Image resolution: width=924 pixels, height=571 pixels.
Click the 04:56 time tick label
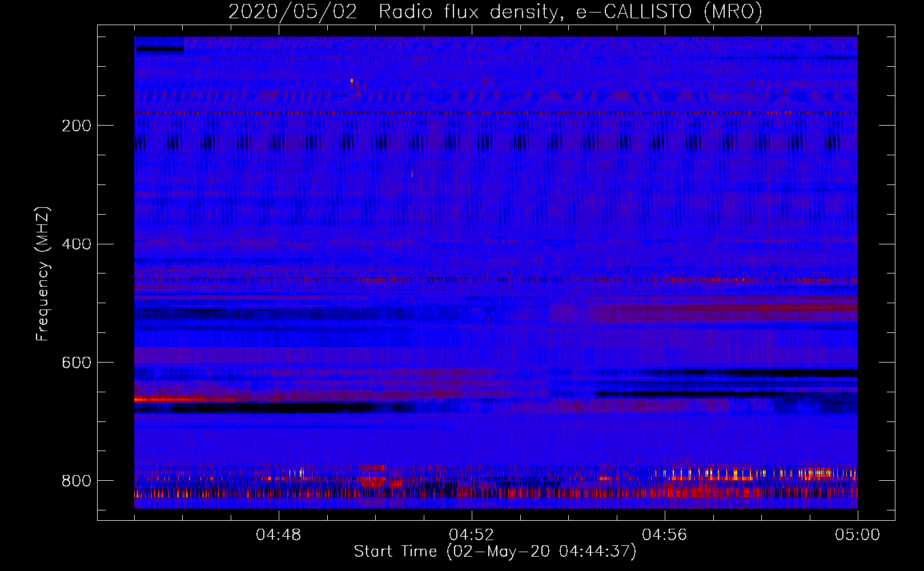coord(664,535)
